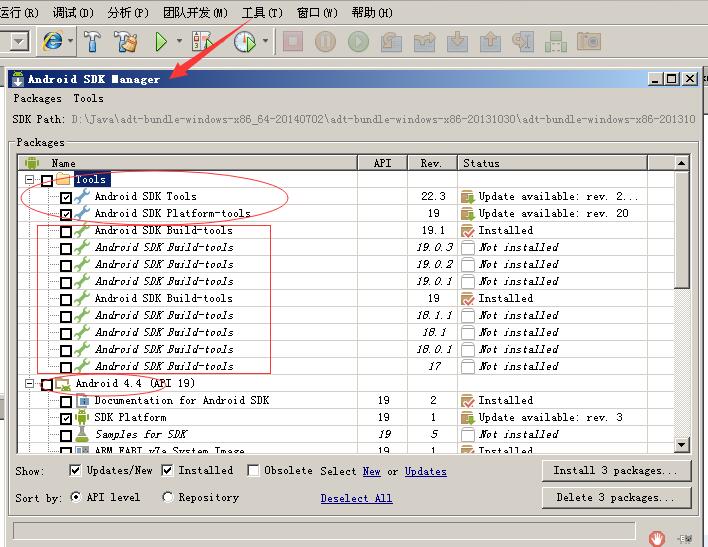The width and height of the screenshot is (708, 547).
Task: Open the 帮助(H) menu
Action: point(372,12)
